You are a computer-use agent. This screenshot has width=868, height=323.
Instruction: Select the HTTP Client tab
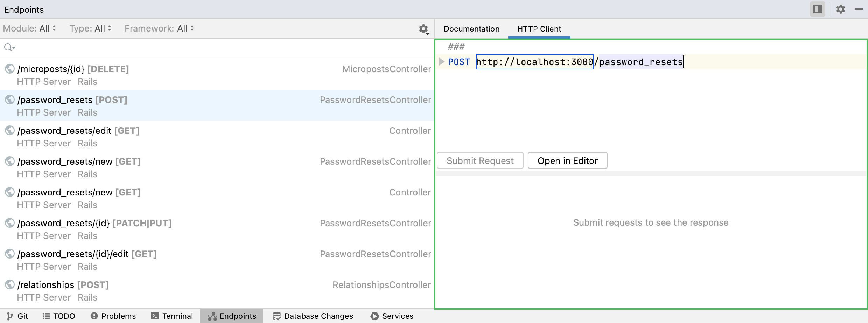(x=539, y=29)
